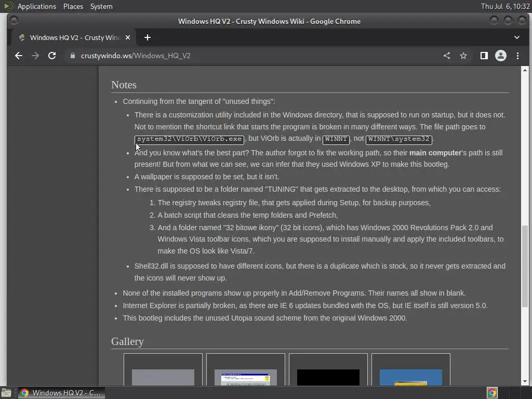Viewport: 532px width, 399px height.
Task: Click the clock showing Thu Jul 6
Action: tap(505, 6)
